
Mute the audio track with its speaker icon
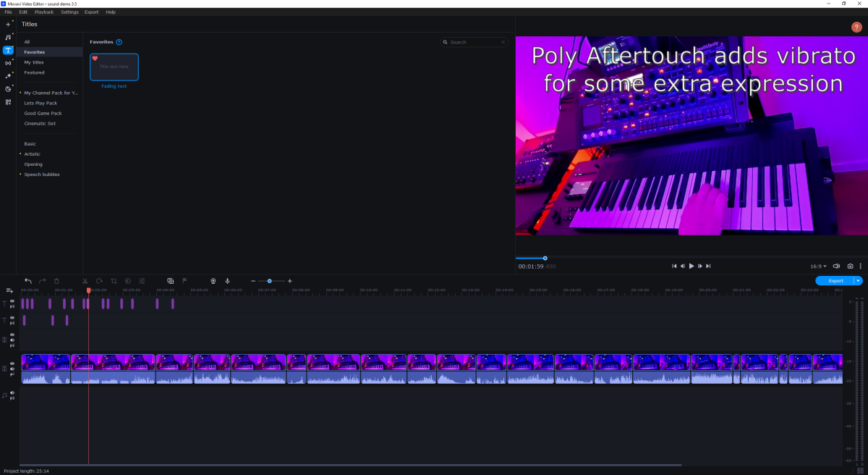(x=12, y=393)
